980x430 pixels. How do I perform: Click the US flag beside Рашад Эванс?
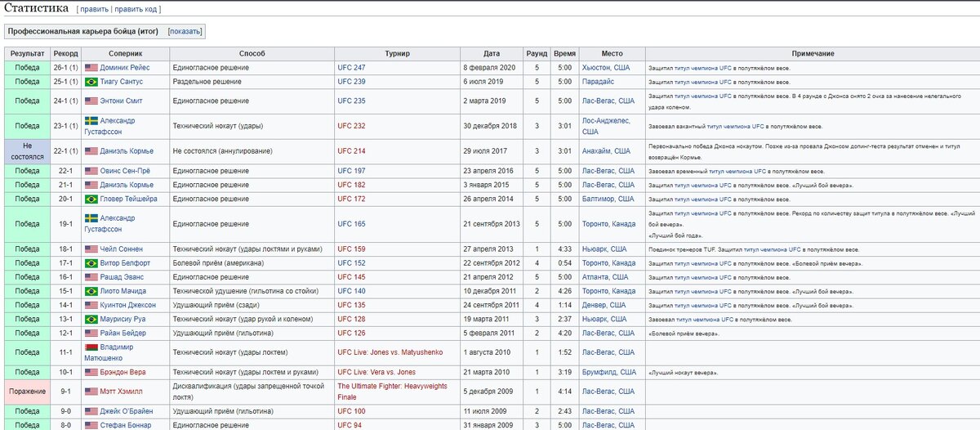coord(91,277)
